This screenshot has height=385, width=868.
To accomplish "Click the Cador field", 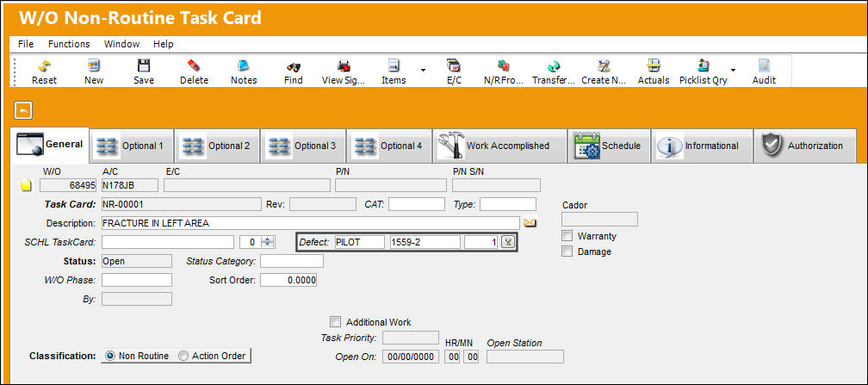I will pyautogui.click(x=600, y=220).
